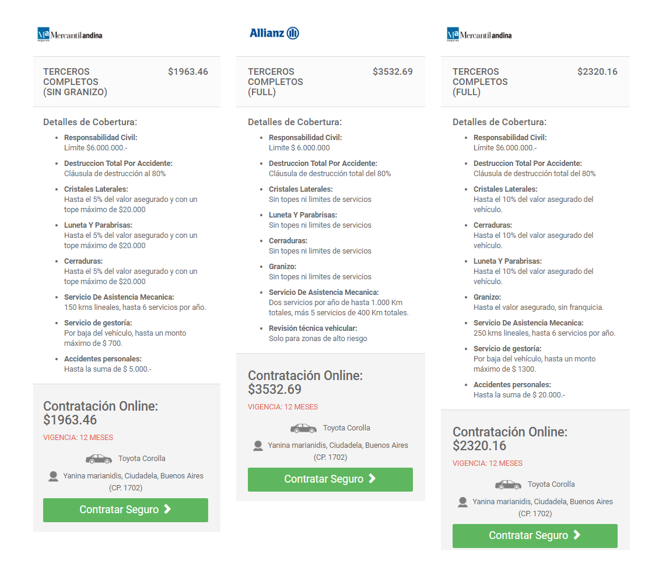The height and width of the screenshot is (569, 649).
Task: Click the car icon in the $1963.46 card
Action: [99, 458]
